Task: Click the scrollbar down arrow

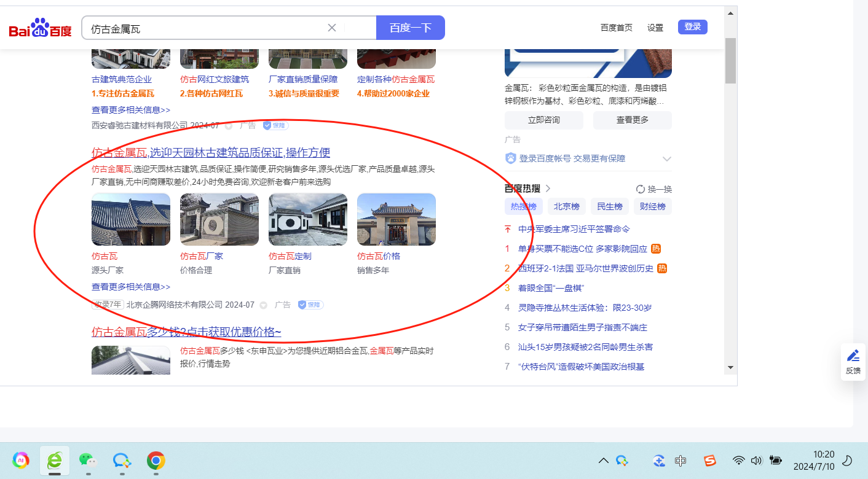Action: click(x=730, y=367)
